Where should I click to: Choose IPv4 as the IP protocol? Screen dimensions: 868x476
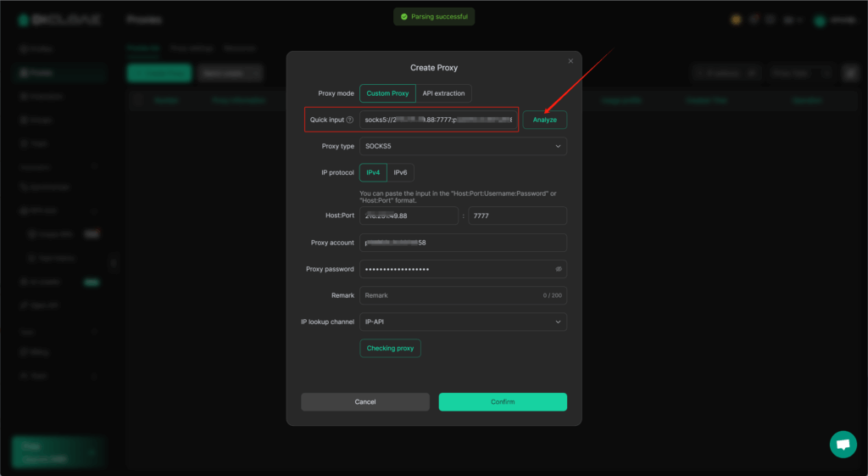[x=373, y=172]
